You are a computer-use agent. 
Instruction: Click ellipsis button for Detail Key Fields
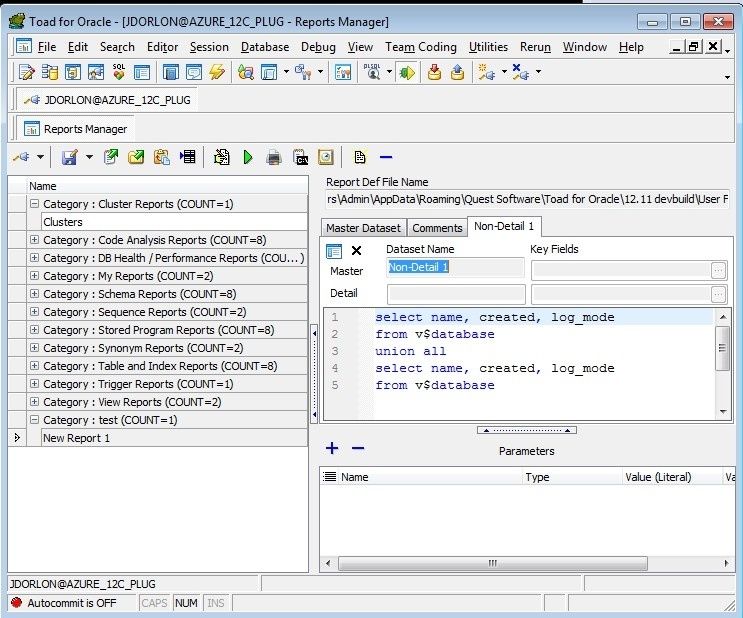[x=718, y=294]
